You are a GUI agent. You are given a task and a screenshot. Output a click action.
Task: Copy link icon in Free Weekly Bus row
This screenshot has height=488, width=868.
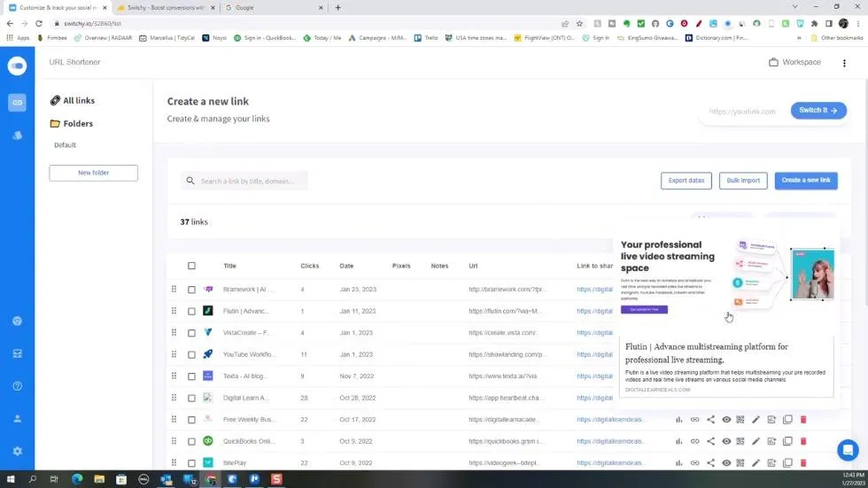point(694,420)
